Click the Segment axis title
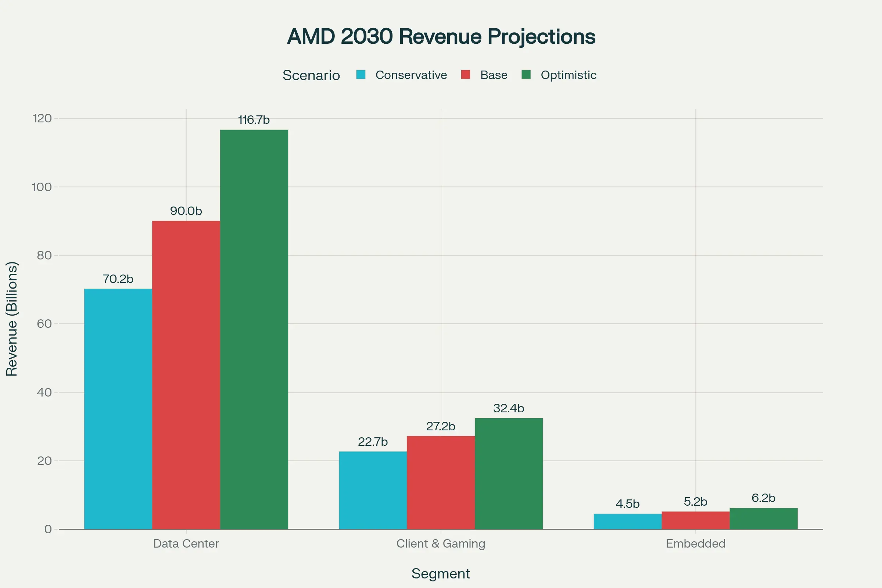 [441, 574]
